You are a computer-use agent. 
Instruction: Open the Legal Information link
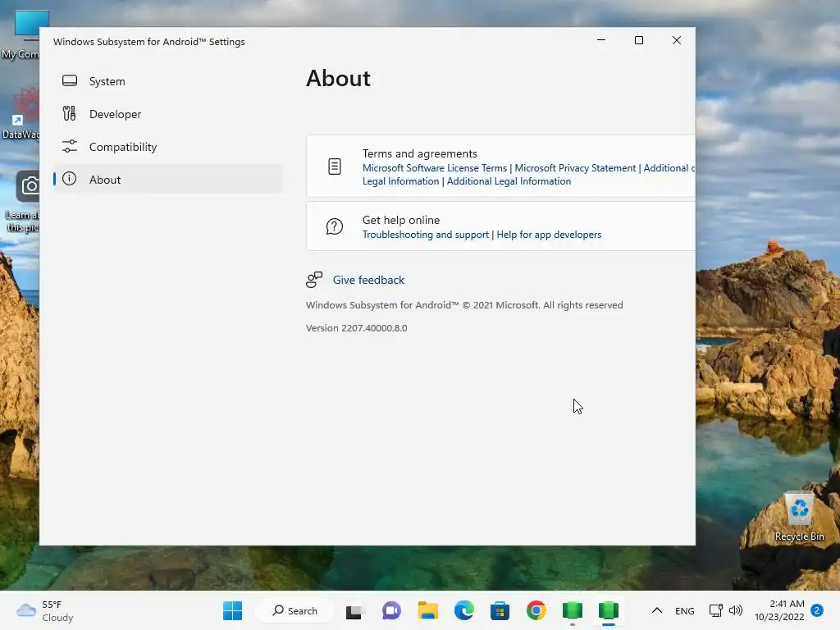(400, 181)
